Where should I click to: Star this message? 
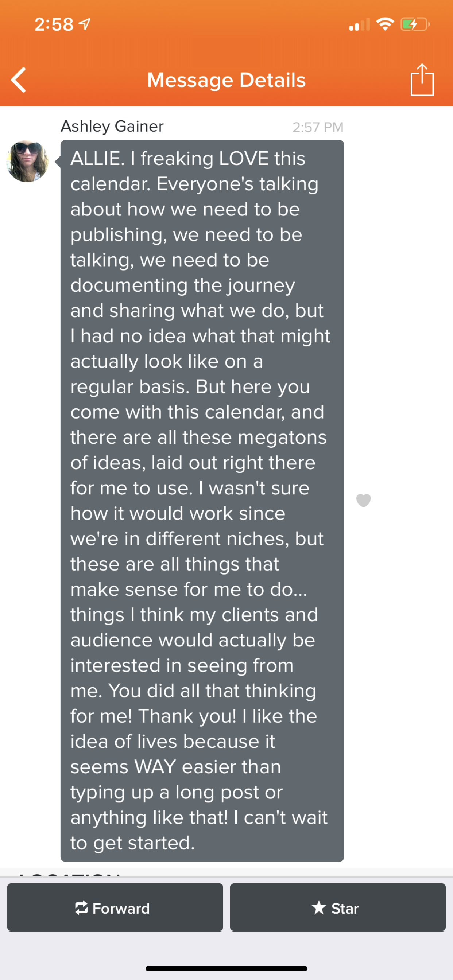pos(338,908)
